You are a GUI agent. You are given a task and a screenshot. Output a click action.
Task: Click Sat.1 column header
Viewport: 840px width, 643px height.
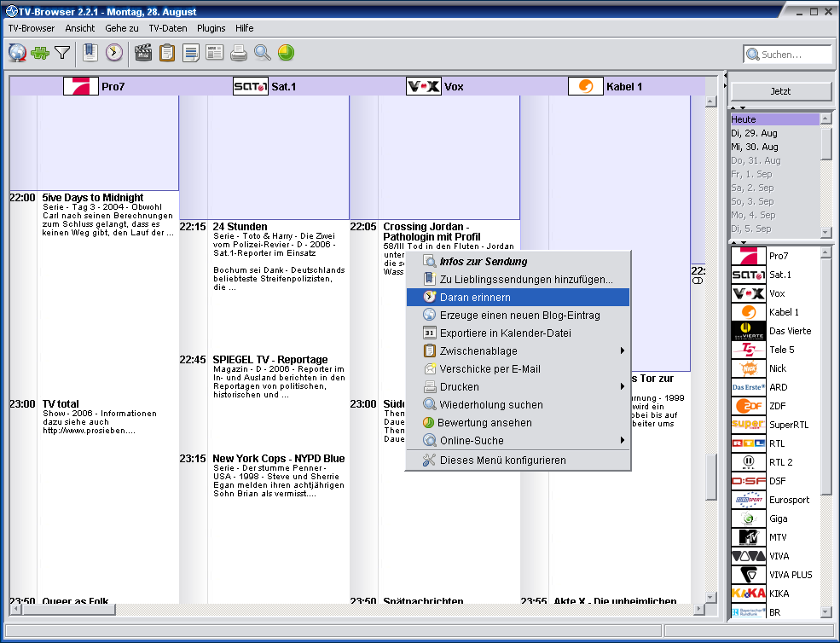coord(264,86)
